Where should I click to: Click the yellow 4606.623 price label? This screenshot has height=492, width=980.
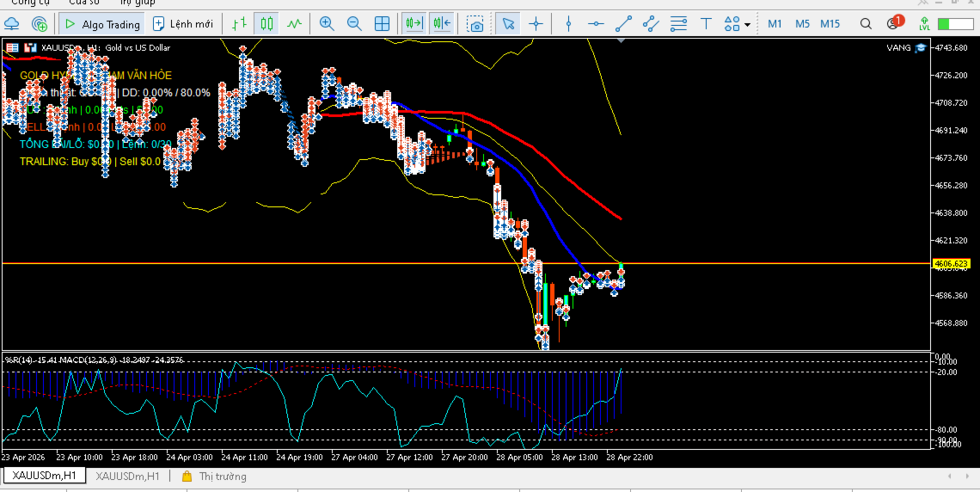point(952,264)
